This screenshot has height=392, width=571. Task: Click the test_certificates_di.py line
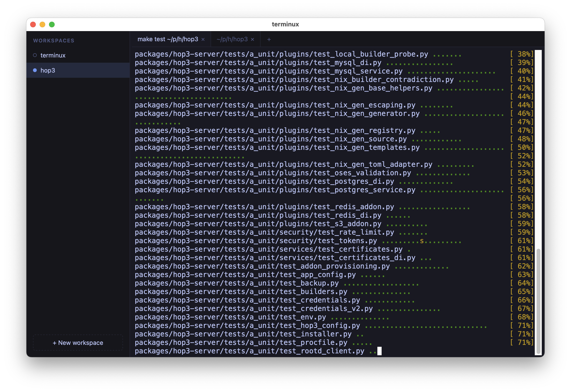point(334,257)
